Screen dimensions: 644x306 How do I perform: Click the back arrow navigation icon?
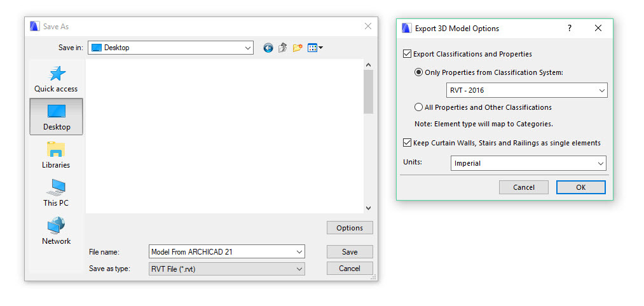tap(268, 48)
